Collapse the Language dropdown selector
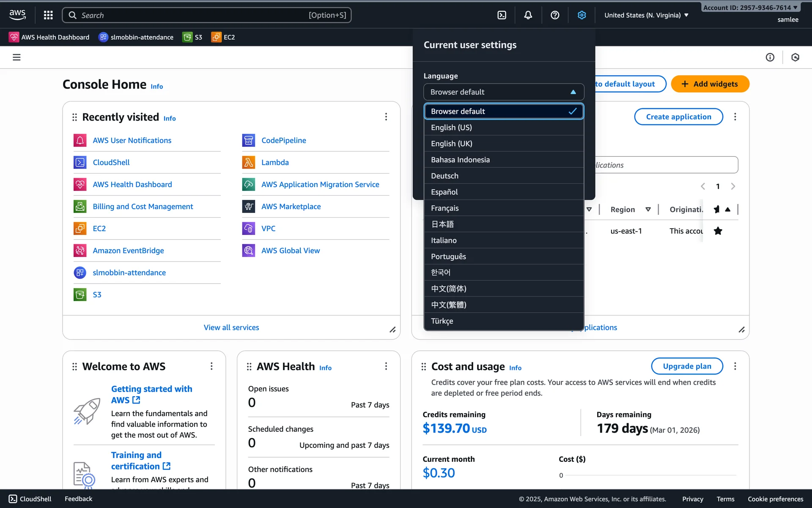Viewport: 812px width, 508px height. pyautogui.click(x=503, y=92)
